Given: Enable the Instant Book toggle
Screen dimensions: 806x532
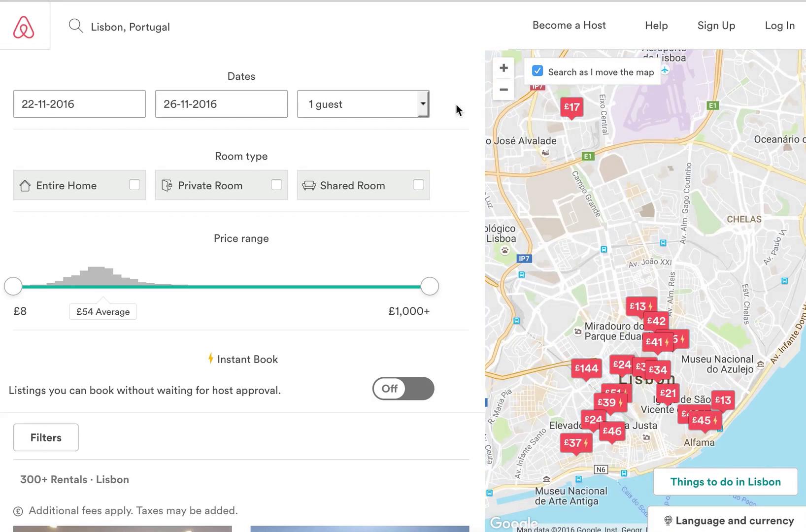Looking at the screenshot, I should (403, 389).
